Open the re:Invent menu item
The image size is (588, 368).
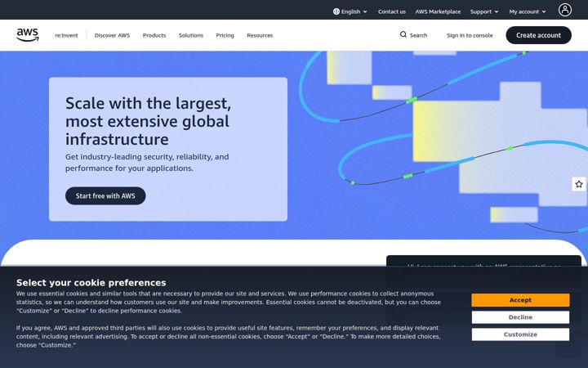coord(66,35)
